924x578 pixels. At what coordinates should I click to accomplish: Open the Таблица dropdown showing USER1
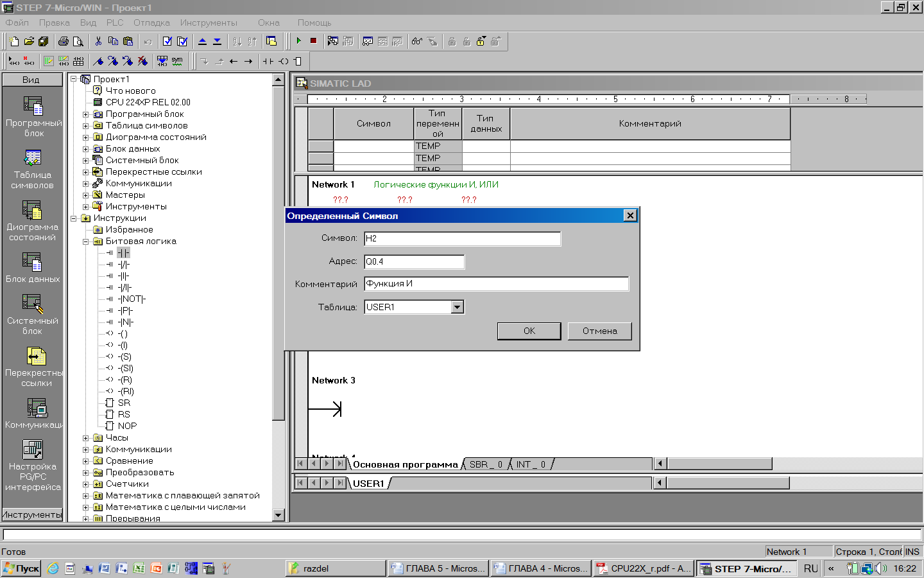point(457,307)
